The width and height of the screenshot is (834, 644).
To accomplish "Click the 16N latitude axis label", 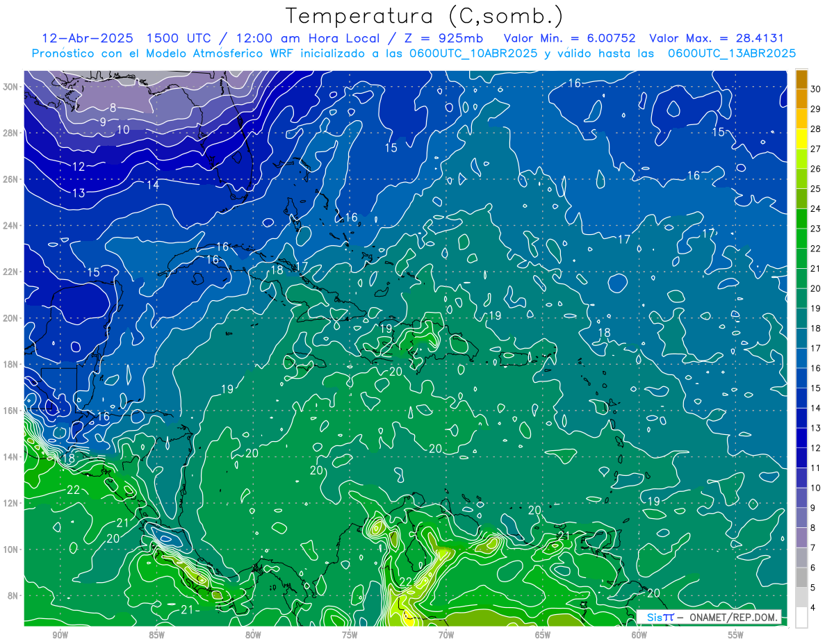I will (x=10, y=411).
